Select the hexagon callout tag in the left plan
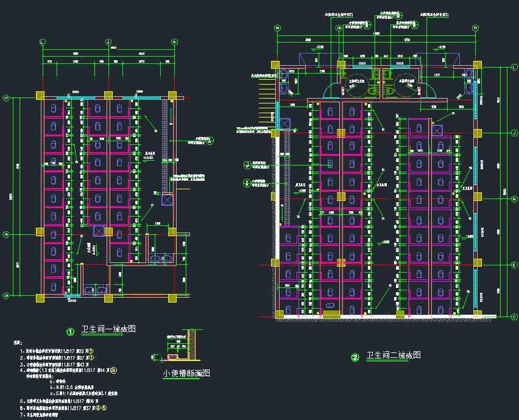This screenshot has height=420, width=519. click(210, 141)
